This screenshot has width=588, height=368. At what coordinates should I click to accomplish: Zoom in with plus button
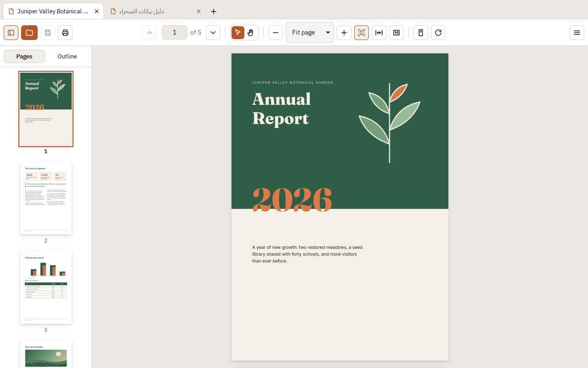pos(344,33)
